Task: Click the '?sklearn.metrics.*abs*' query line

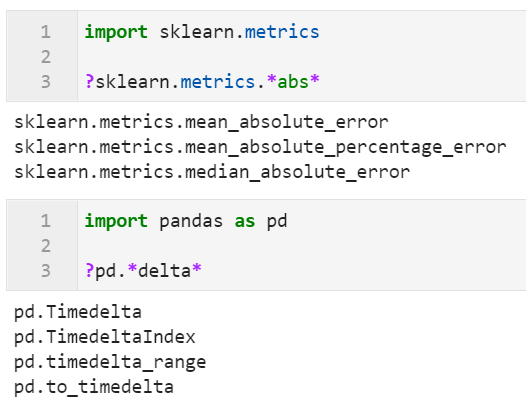Action: click(202, 82)
